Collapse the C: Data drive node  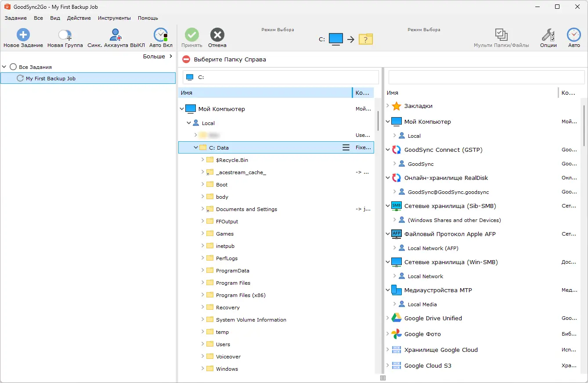(196, 148)
